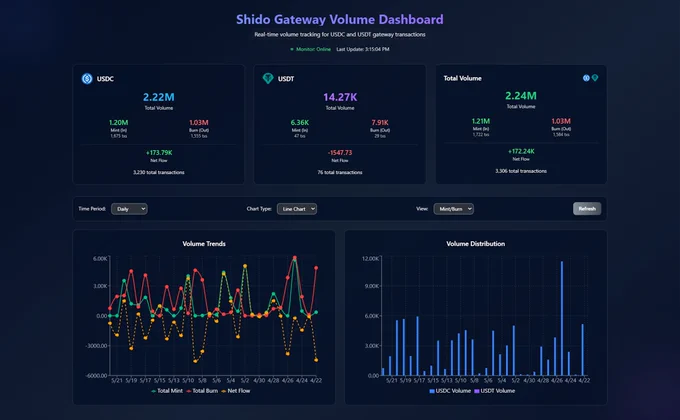Click the USDT 14.27K total volume value
Image resolution: width=680 pixels, height=420 pixels.
(340, 97)
